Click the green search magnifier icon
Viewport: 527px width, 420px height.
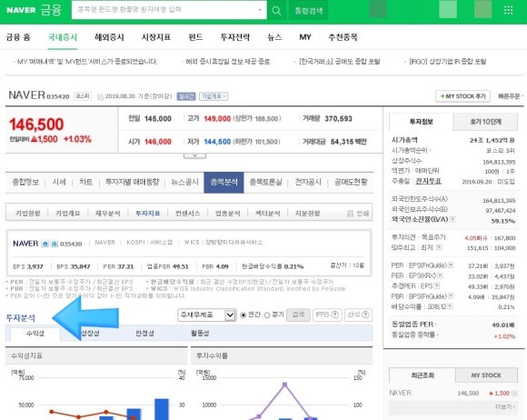[x=276, y=10]
